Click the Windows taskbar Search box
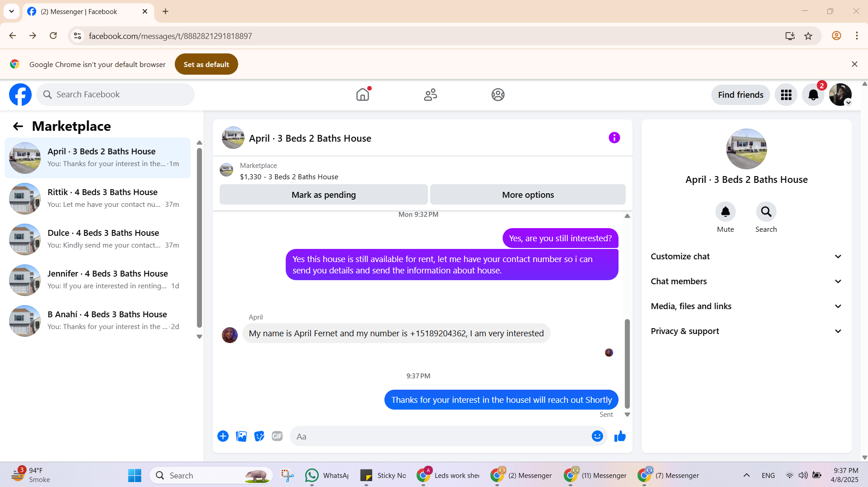This screenshot has height=487, width=868. pyautogui.click(x=211, y=475)
